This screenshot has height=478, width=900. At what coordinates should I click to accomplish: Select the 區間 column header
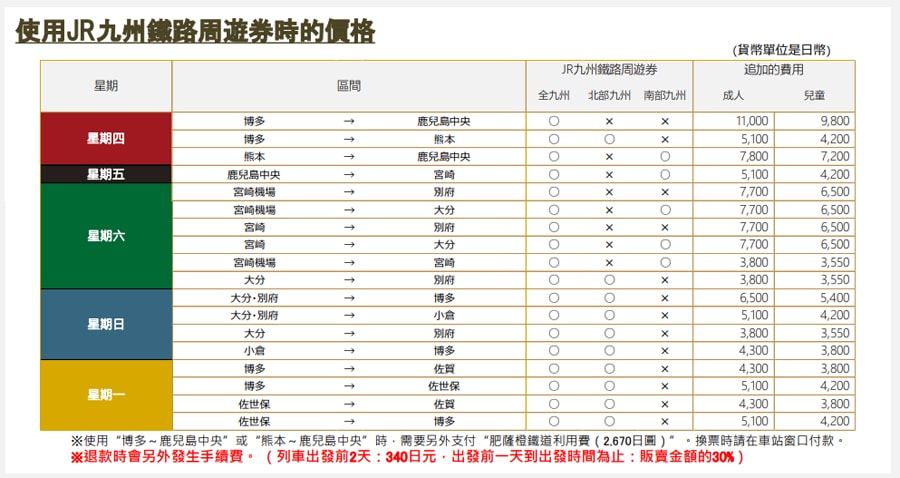348,86
